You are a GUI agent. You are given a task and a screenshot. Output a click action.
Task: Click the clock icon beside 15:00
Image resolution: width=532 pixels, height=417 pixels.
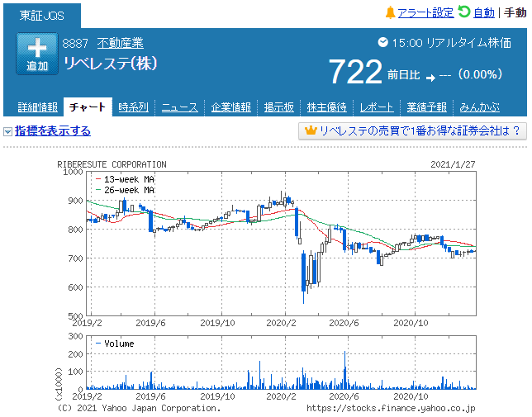383,42
